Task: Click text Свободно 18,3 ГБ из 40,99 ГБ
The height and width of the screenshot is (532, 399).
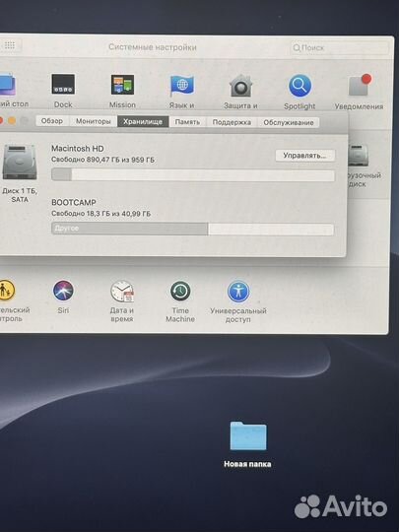Action: click(x=101, y=214)
